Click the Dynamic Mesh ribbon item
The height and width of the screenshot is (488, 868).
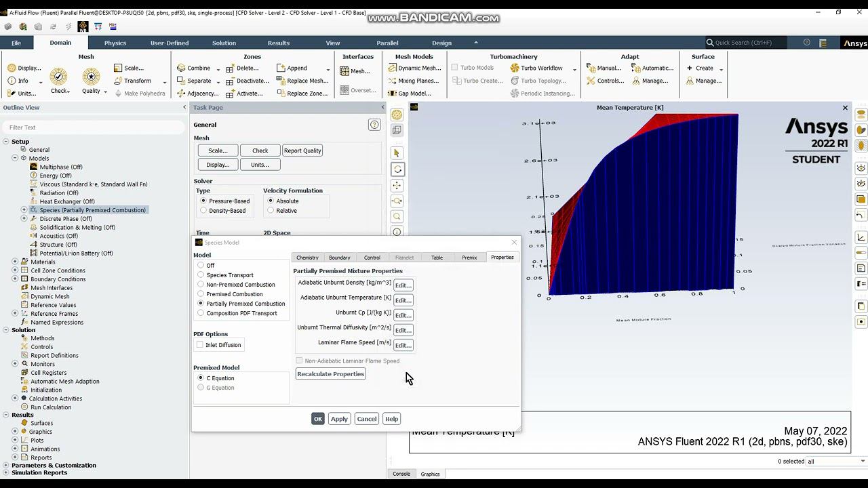tap(414, 68)
